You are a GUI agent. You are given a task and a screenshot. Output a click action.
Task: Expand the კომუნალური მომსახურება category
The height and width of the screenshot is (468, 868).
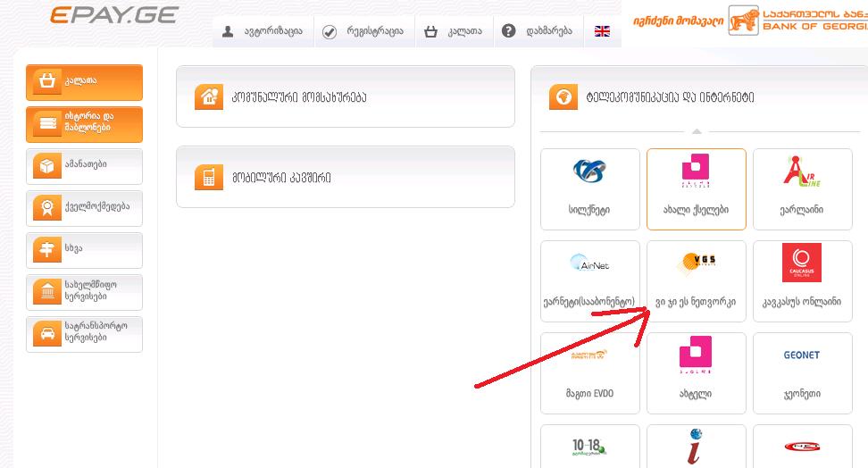346,97
